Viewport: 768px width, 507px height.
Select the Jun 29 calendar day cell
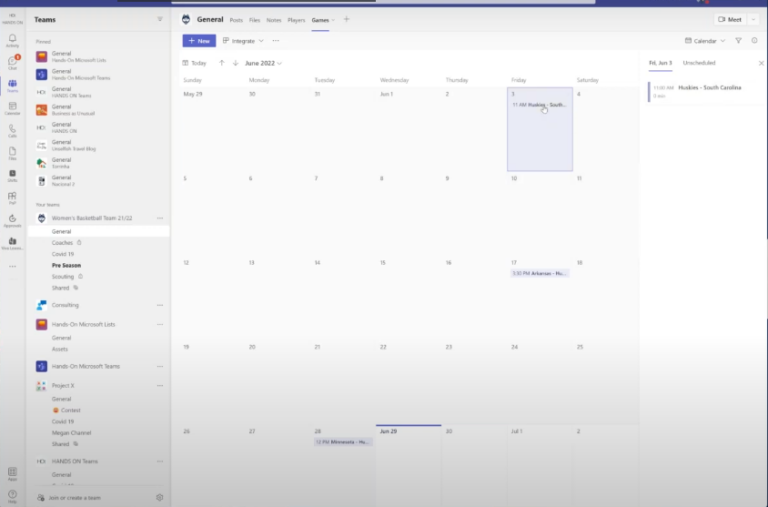pyautogui.click(x=408, y=465)
